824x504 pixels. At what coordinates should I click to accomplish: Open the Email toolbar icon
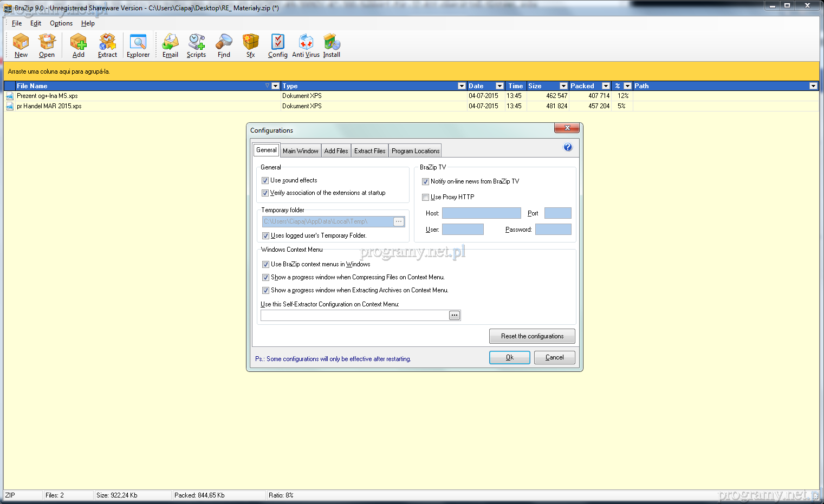[x=170, y=45]
